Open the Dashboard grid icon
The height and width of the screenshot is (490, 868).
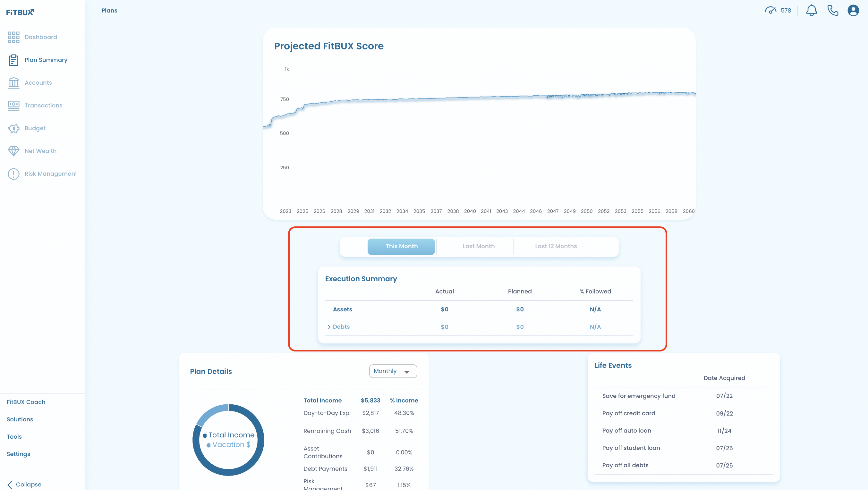[13, 37]
